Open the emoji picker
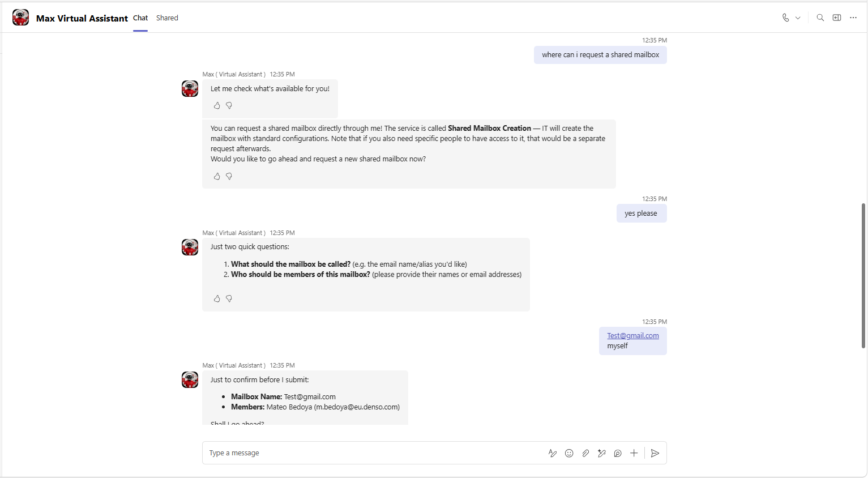Viewport: 868px width, 478px height. click(569, 453)
